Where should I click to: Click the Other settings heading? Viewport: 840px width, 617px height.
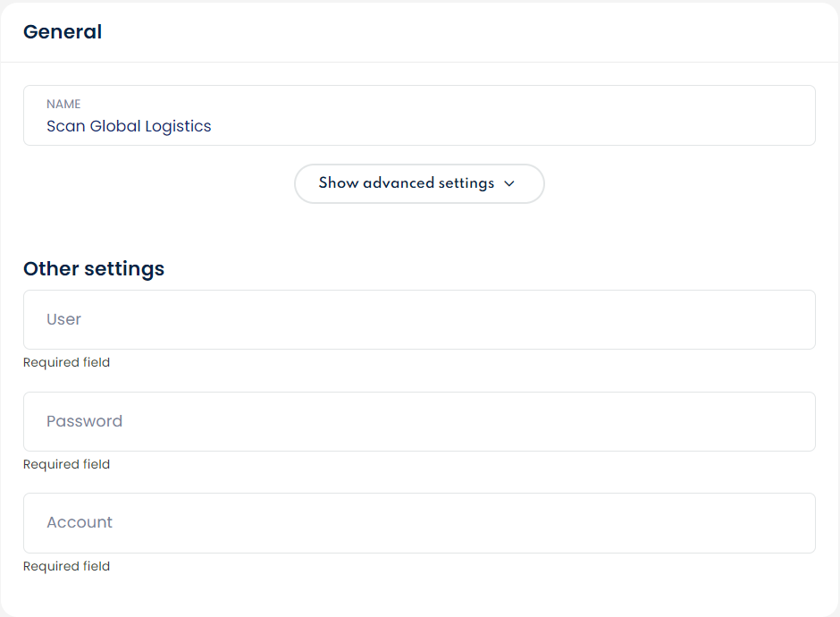click(94, 268)
